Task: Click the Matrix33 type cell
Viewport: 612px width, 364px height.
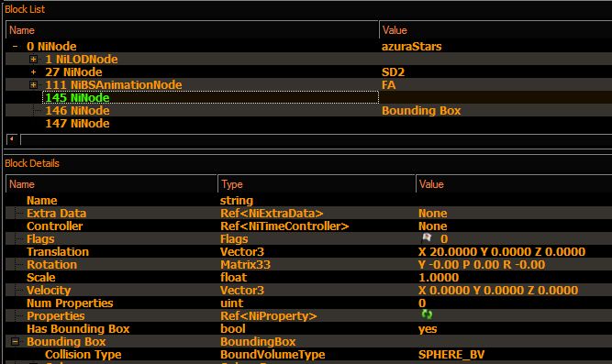Action: coord(245,264)
